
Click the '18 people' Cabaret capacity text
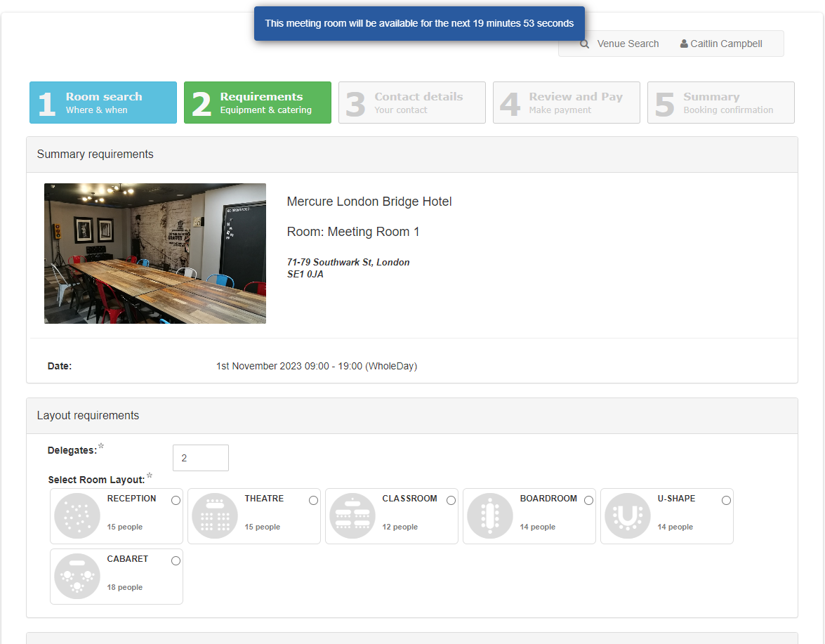(125, 587)
